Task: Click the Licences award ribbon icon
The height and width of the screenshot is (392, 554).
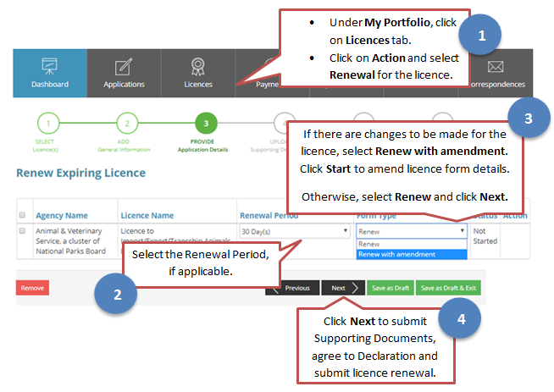Action: coord(198,66)
